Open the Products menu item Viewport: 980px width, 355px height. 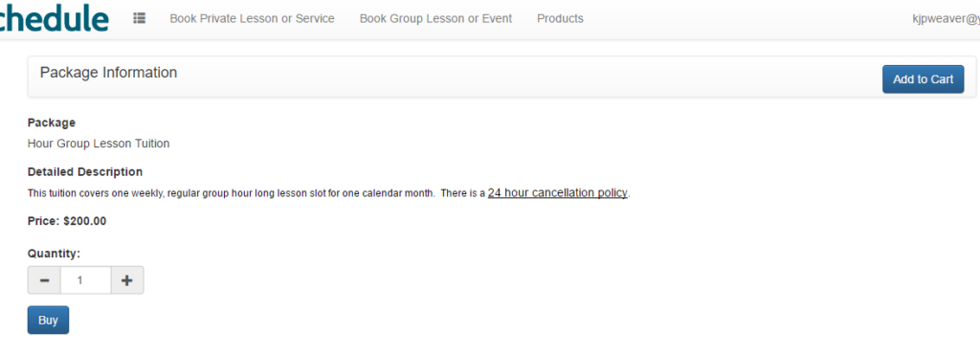(x=560, y=19)
